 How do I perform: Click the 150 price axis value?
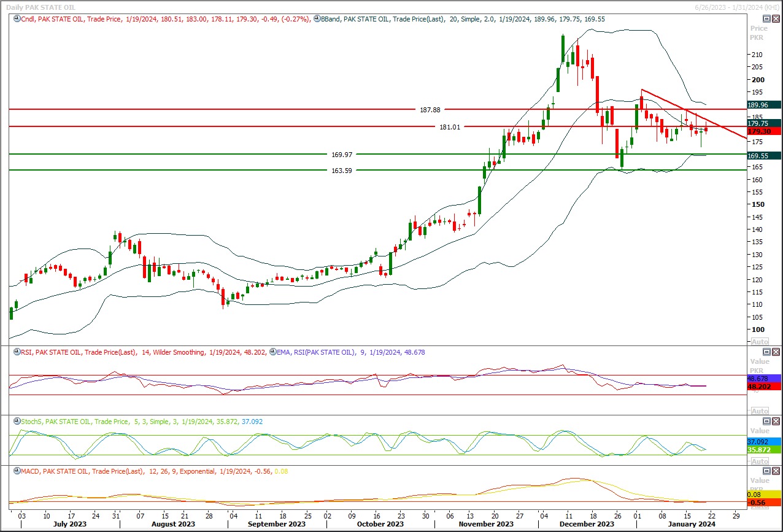(x=757, y=204)
